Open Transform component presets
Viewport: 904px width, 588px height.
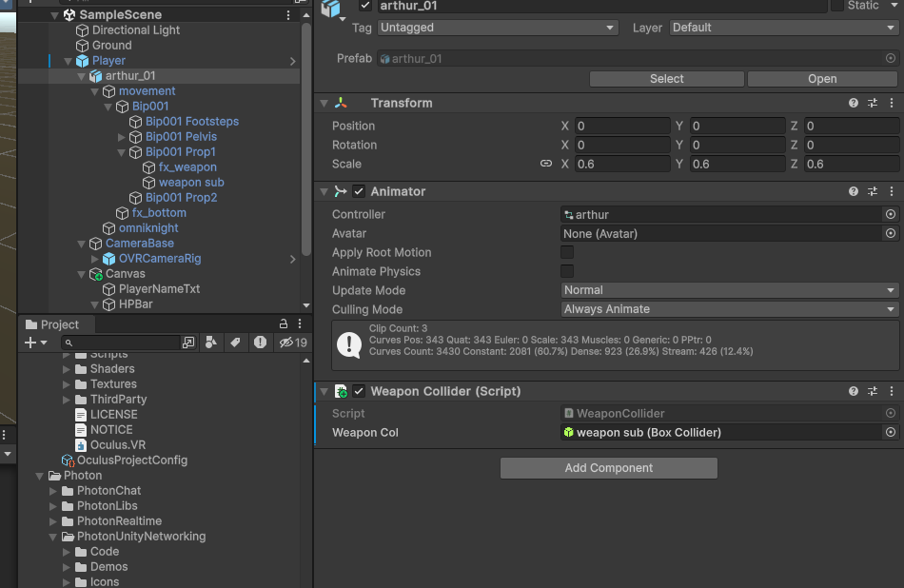(873, 103)
